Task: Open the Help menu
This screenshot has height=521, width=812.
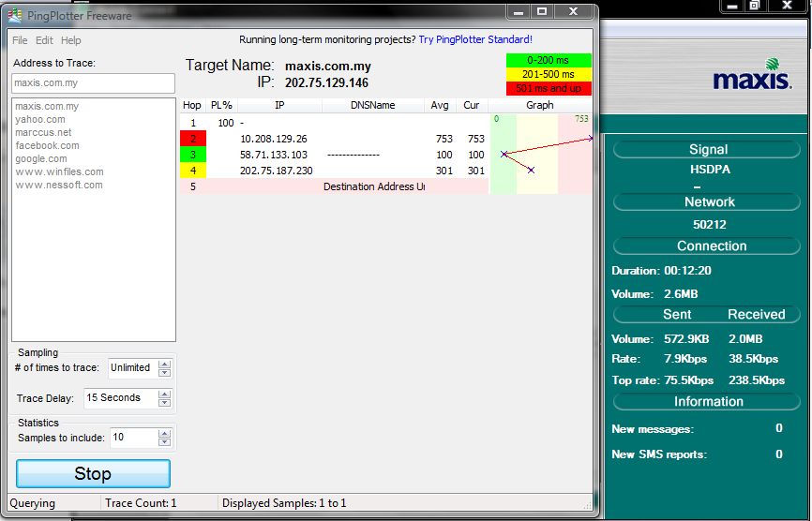Action: point(71,40)
